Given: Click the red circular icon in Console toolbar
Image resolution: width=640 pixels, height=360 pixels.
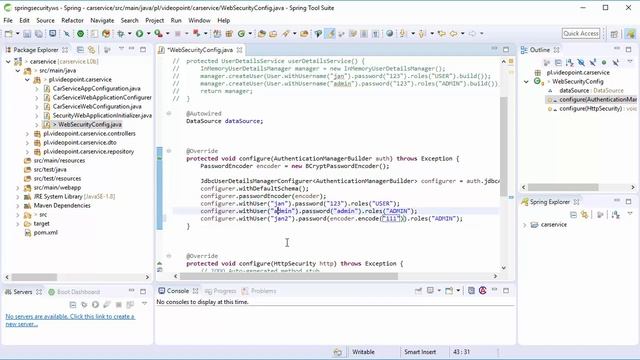Looking at the screenshot, I should tap(483, 291).
